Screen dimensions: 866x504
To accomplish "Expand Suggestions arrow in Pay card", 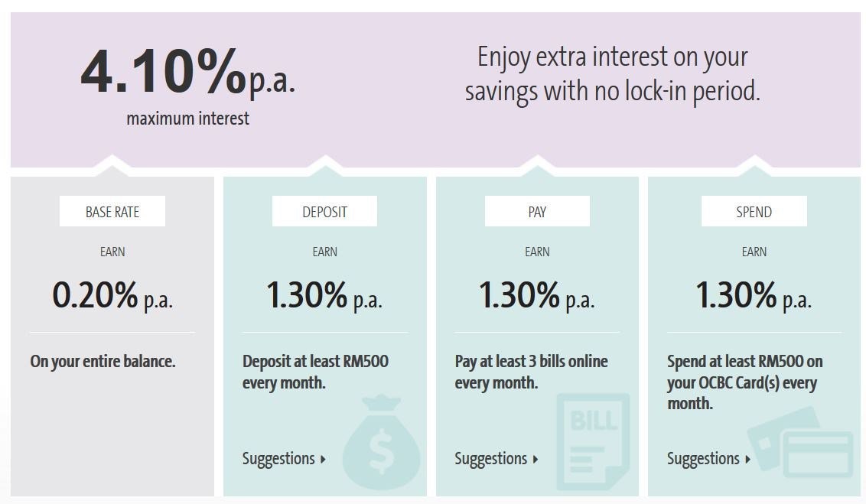I will [536, 460].
